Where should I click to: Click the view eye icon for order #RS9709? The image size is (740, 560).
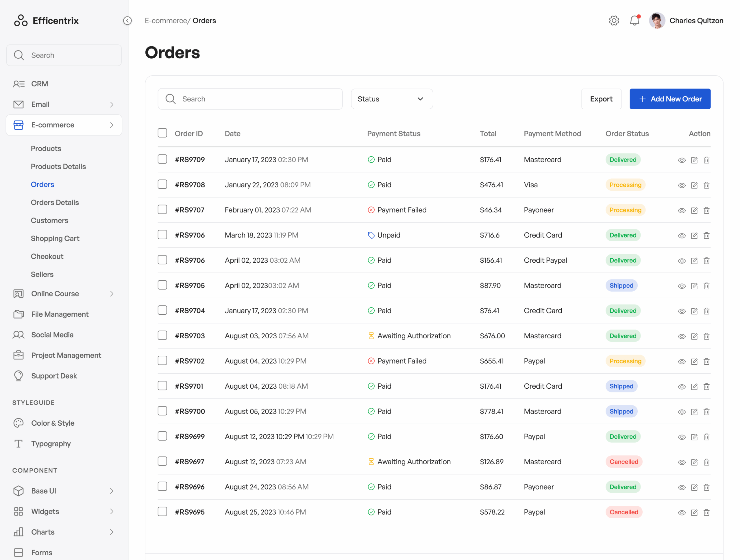(x=682, y=160)
